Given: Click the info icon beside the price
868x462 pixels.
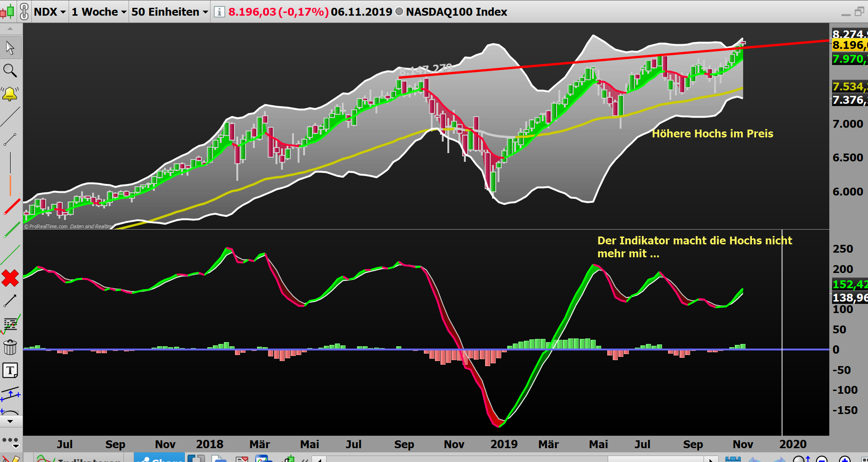Looking at the screenshot, I should 220,12.
